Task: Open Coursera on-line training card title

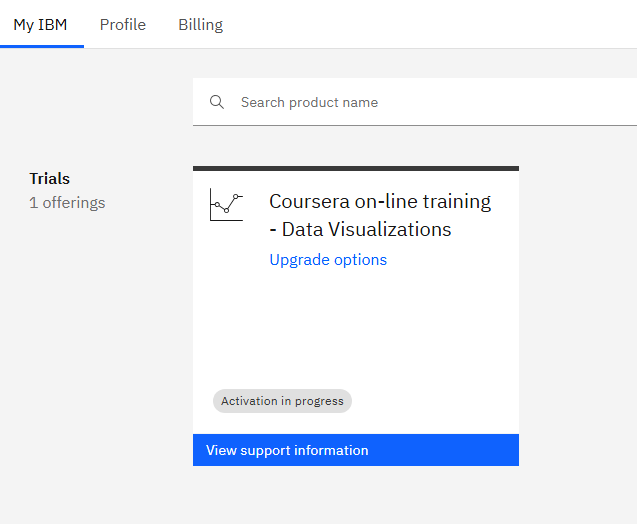Action: point(380,201)
